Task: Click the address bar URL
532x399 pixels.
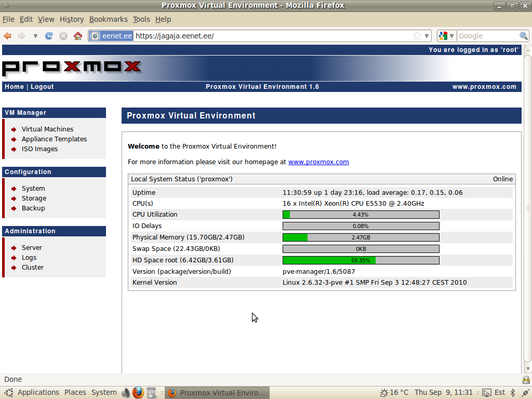Action: [175, 36]
